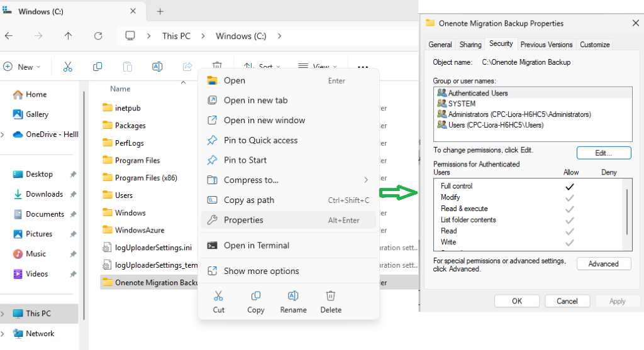Switch to Previous Versions tab
644x350 pixels.
pos(547,45)
